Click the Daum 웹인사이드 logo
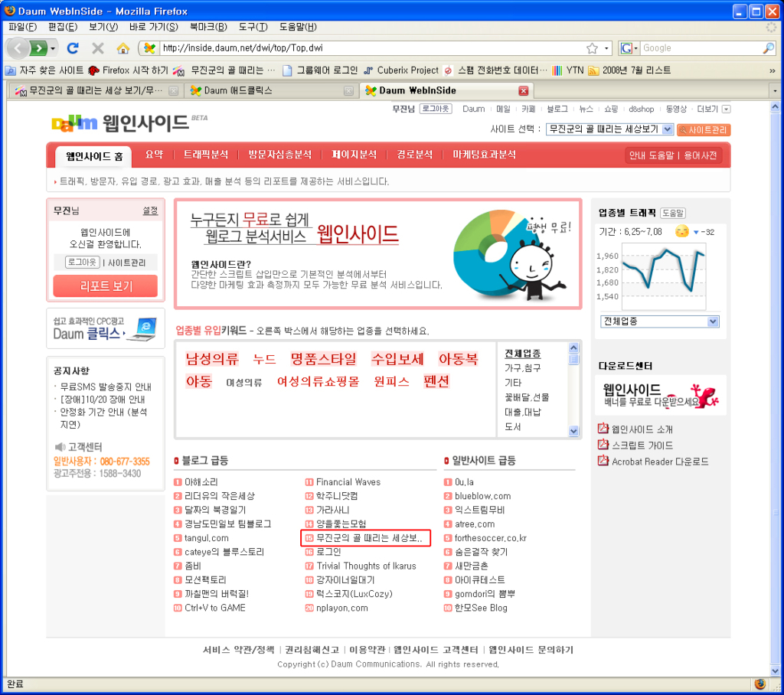 (120, 123)
